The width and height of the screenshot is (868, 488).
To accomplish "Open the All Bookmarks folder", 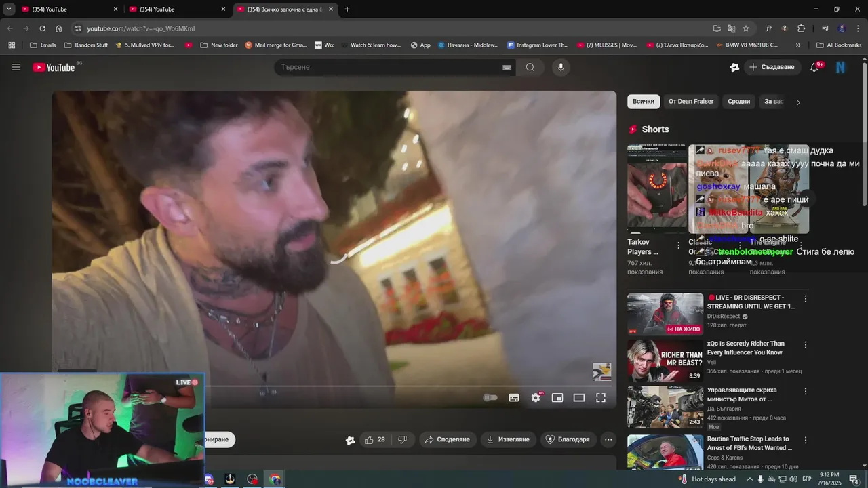I will coord(839,45).
